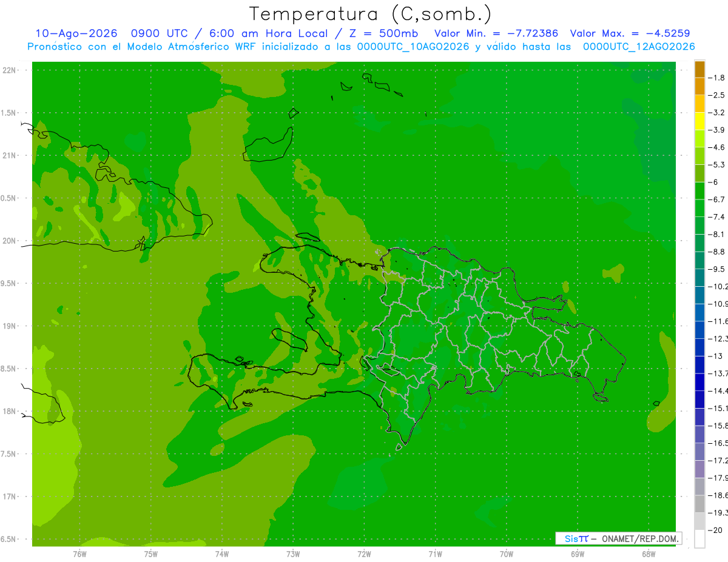Click the '74W' longitude label
Image resolution: width=728 pixels, height=562 pixels.
click(222, 554)
